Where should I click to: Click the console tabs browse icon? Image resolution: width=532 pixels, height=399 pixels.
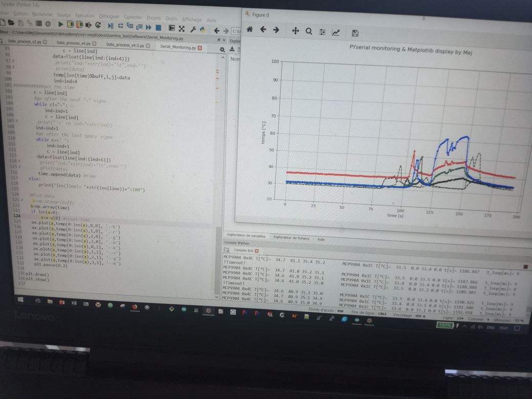pyautogui.click(x=226, y=250)
